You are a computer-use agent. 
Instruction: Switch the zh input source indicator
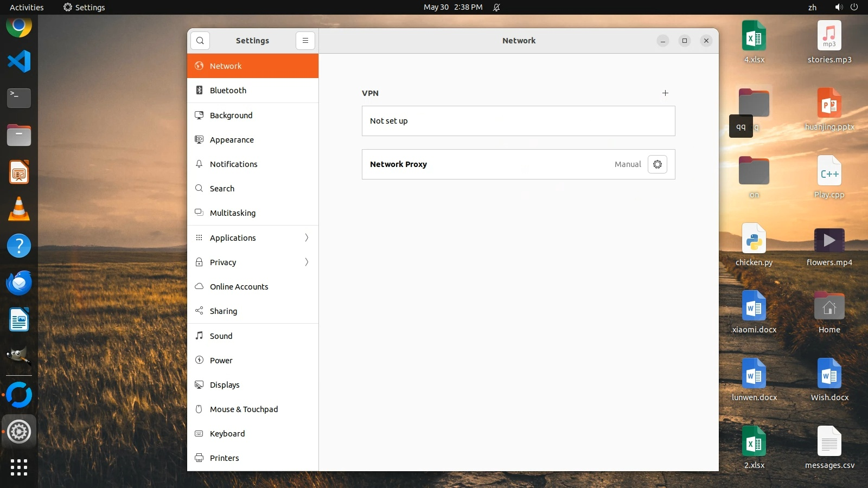pyautogui.click(x=812, y=7)
